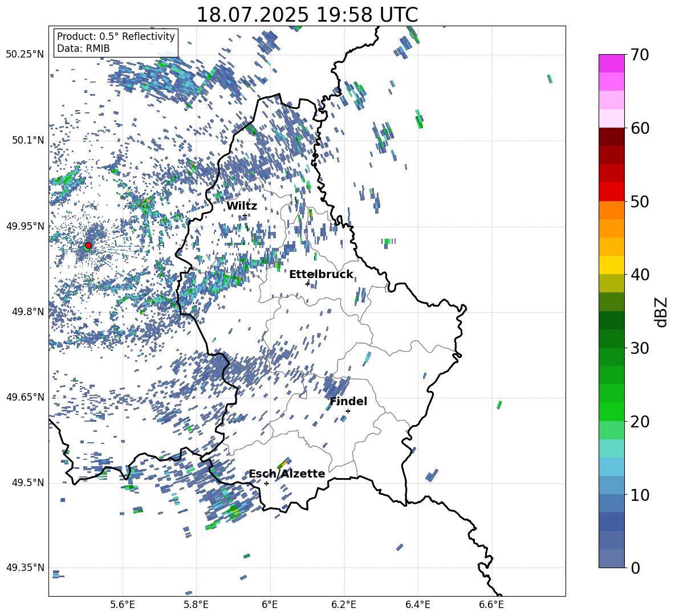Click the colorbar tick label 0
The height and width of the screenshot is (616, 675).
click(636, 568)
